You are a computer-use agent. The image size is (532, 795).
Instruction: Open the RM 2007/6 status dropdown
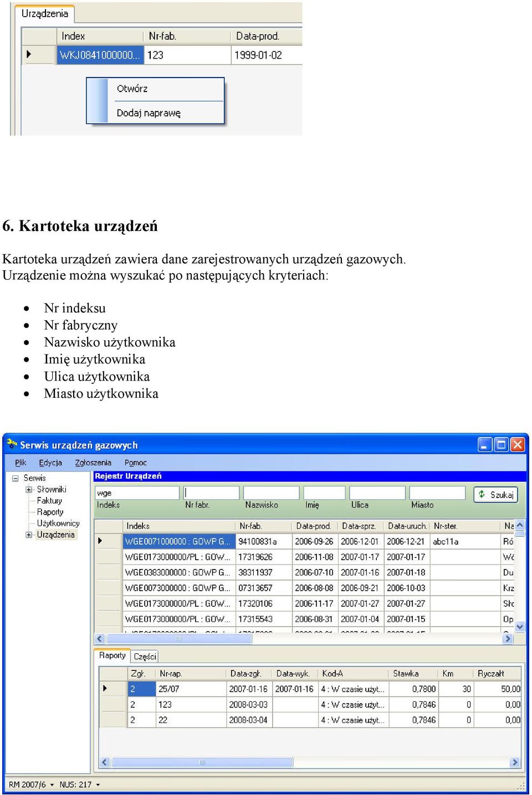[x=32, y=785]
